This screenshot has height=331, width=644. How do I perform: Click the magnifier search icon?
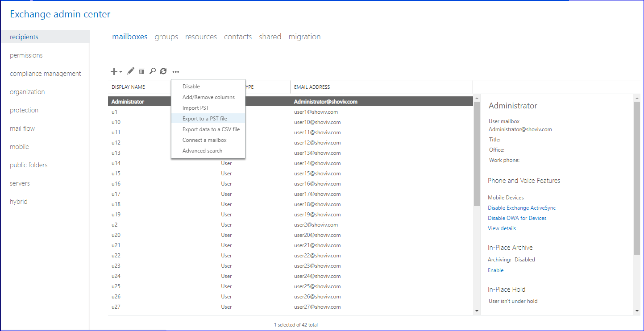click(152, 71)
